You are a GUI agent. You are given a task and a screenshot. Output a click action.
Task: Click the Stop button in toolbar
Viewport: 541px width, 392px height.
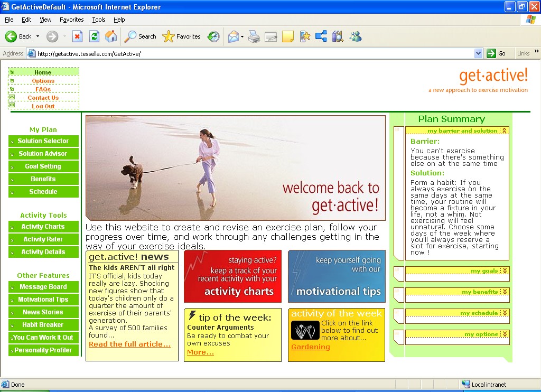[77, 36]
